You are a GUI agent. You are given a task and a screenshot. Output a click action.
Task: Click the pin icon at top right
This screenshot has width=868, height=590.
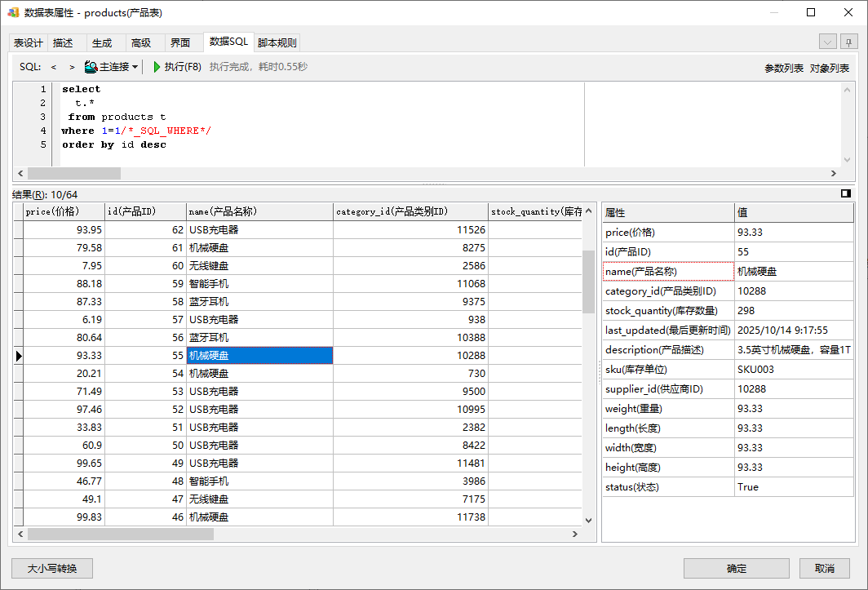tap(849, 42)
